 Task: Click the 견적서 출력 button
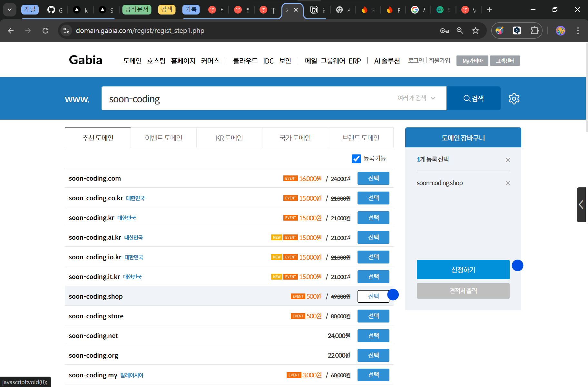click(x=463, y=291)
